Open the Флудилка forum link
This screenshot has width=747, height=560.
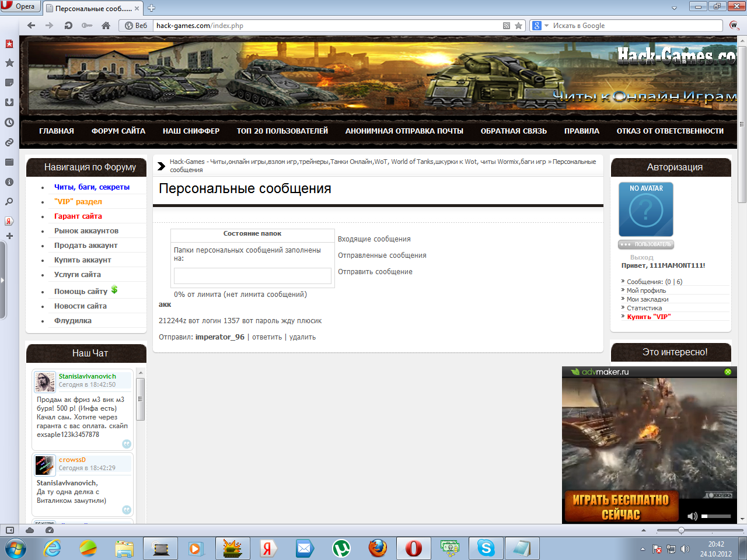(73, 321)
